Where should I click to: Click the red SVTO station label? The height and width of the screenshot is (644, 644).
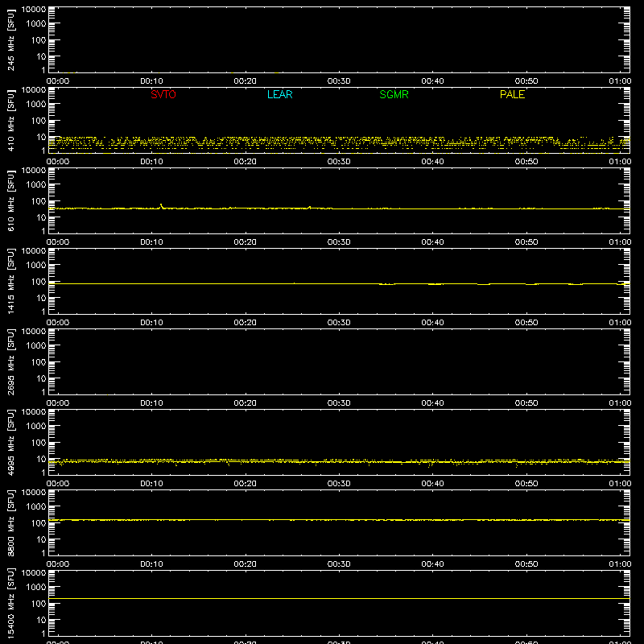point(163,94)
